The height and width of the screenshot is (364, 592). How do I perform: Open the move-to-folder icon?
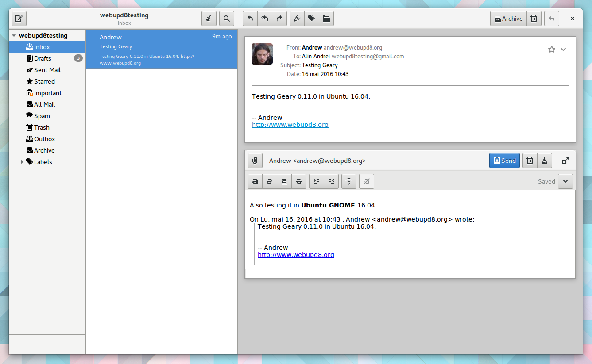(x=326, y=19)
